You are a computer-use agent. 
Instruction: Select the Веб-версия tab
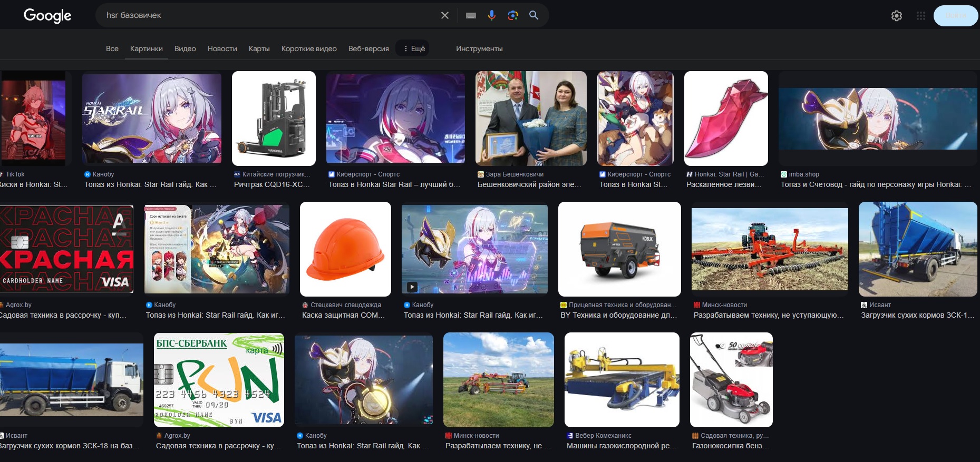click(368, 48)
